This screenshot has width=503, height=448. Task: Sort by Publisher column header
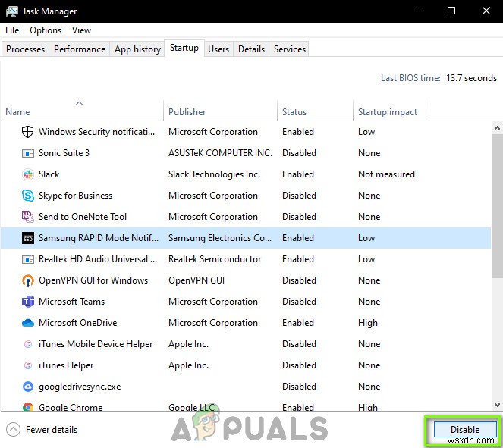click(x=220, y=111)
